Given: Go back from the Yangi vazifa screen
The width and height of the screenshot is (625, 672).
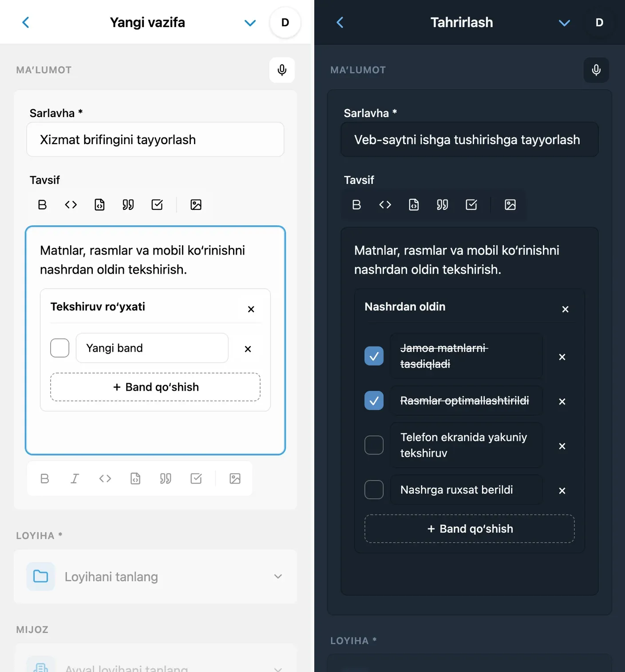Looking at the screenshot, I should pyautogui.click(x=26, y=23).
